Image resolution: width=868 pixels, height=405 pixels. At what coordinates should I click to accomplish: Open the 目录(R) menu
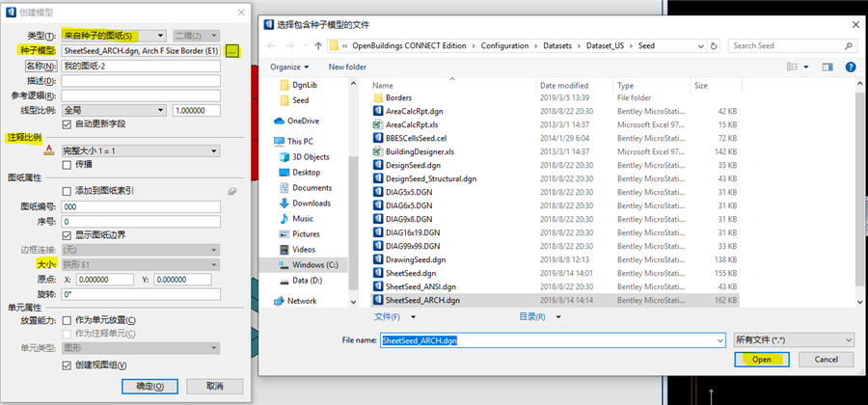click(x=540, y=317)
